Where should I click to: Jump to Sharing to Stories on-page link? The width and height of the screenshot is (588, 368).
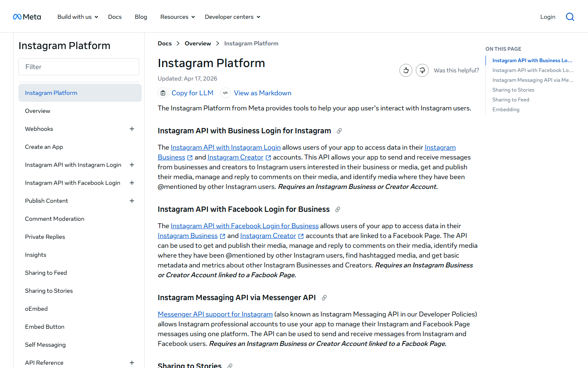click(513, 90)
